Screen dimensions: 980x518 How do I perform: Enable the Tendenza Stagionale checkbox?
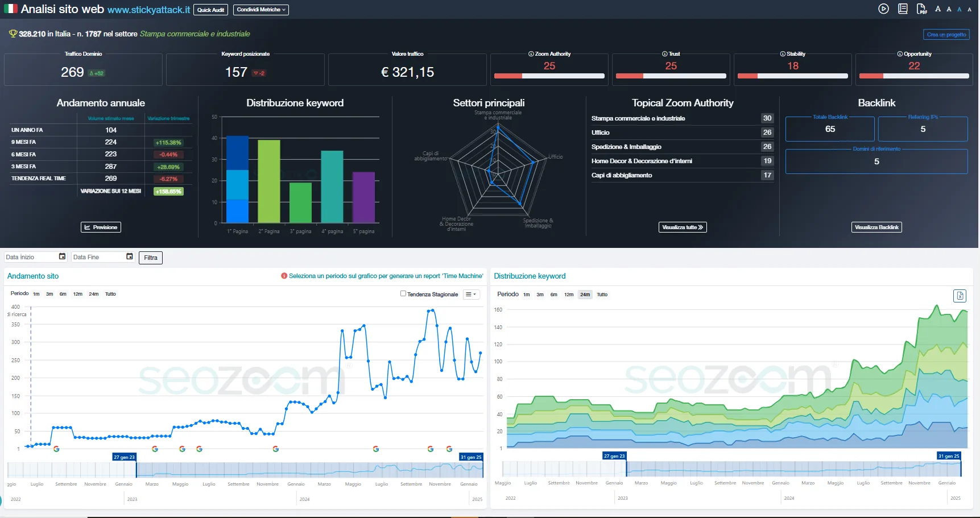[403, 294]
